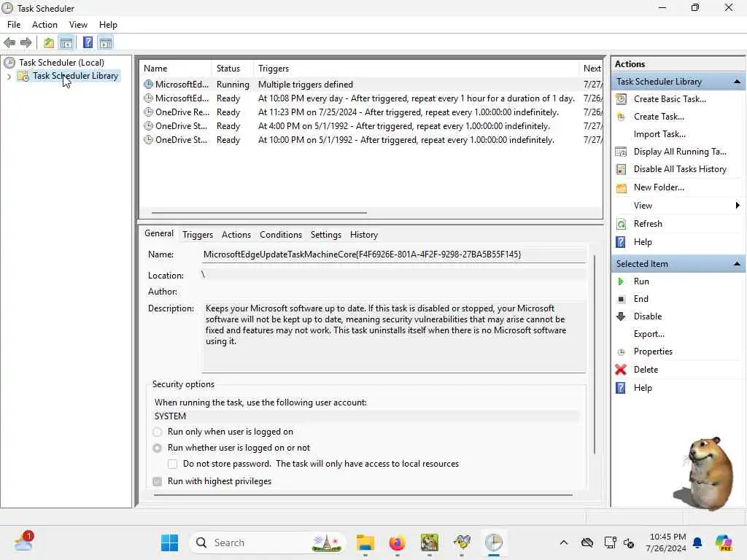Switch to the History tab
Image resolution: width=747 pixels, height=560 pixels.
pos(364,235)
